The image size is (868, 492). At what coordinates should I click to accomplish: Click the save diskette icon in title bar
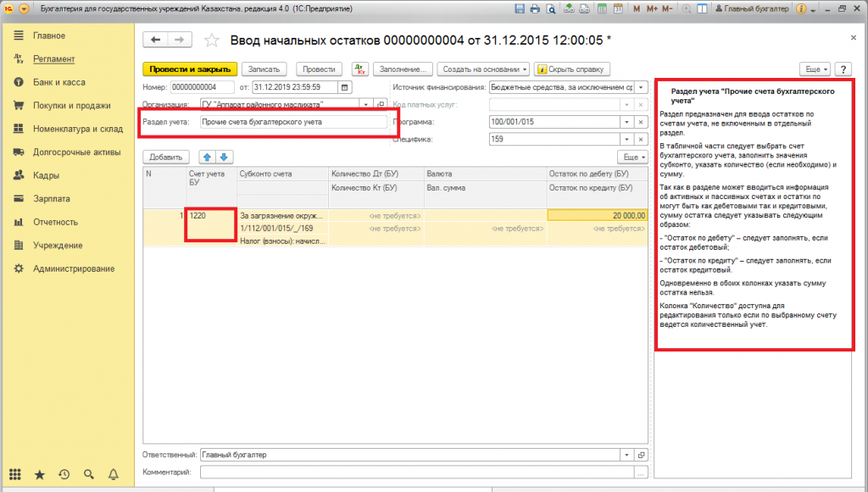[x=519, y=8]
